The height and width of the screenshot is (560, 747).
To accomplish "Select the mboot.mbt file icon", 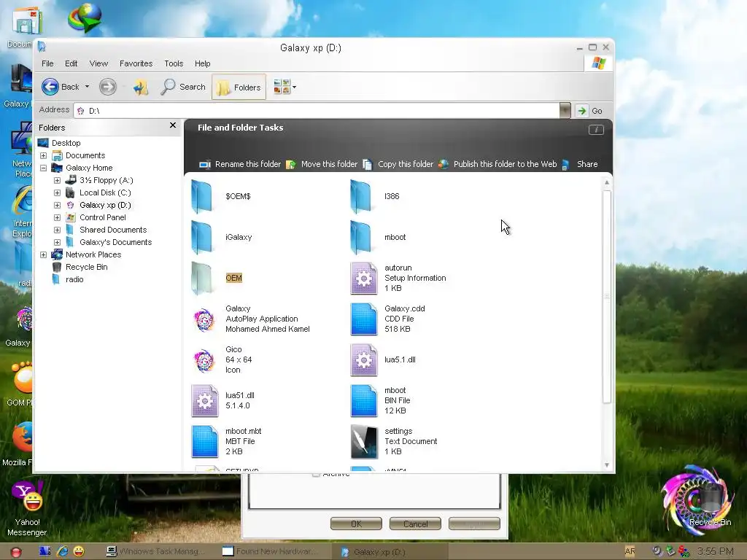I will pos(205,441).
